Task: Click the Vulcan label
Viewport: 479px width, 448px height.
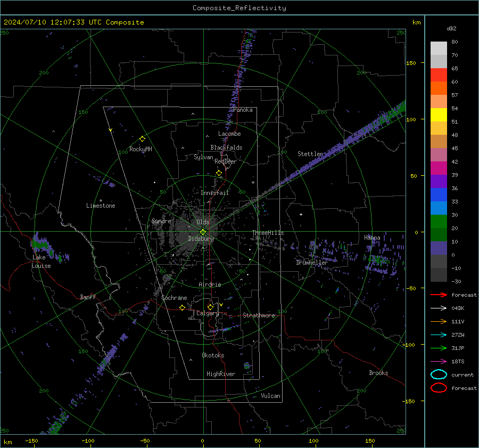Action: click(271, 396)
